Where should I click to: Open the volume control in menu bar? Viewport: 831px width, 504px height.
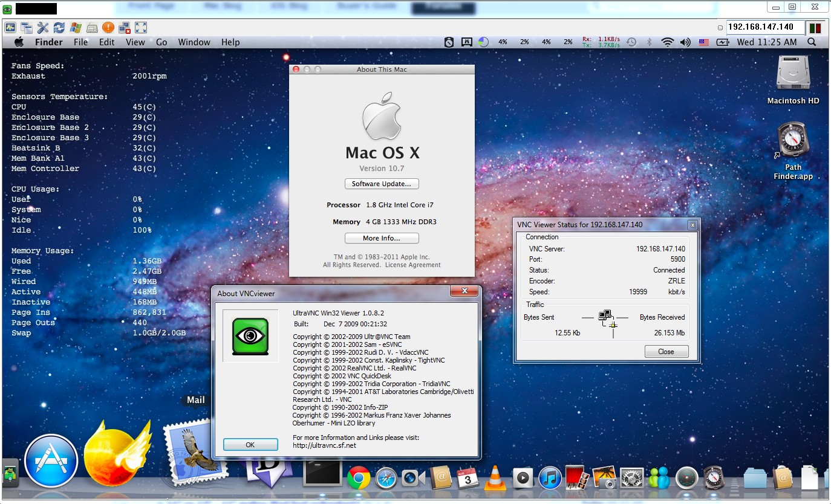tap(685, 42)
